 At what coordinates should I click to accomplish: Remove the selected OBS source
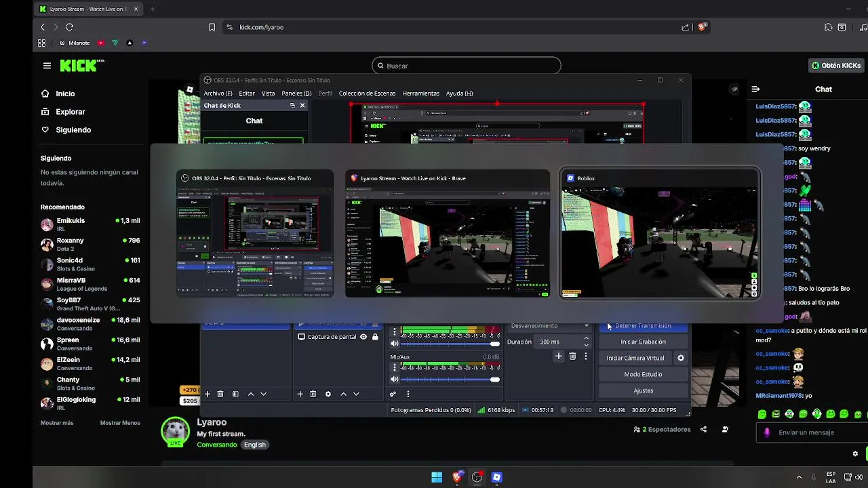coord(313,394)
